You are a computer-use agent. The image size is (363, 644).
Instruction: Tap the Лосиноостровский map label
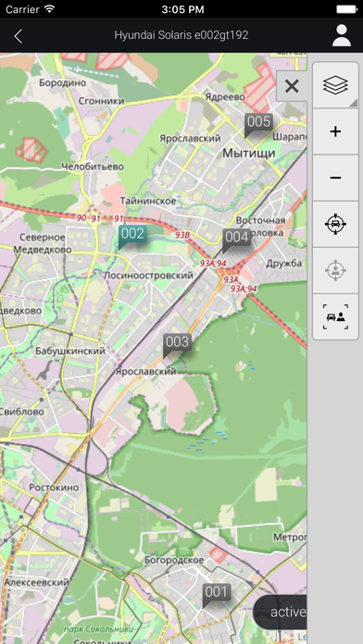[148, 275]
